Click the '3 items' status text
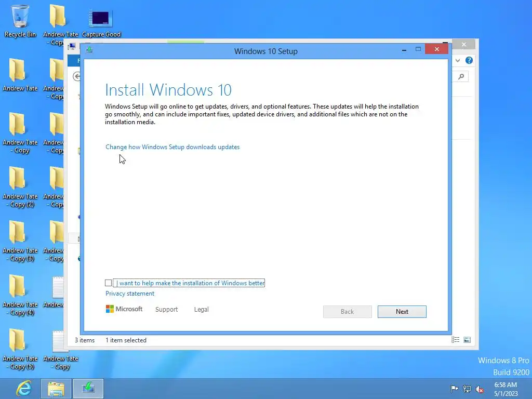This screenshot has width=532, height=399. click(85, 340)
